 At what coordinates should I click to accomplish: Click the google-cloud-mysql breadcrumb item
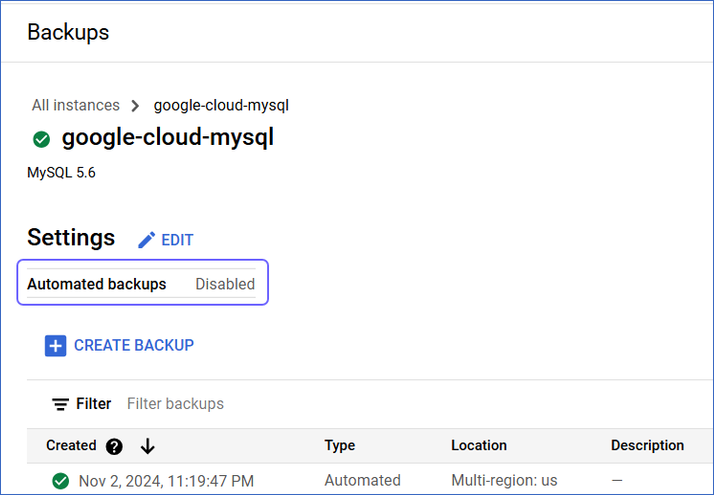[221, 106]
